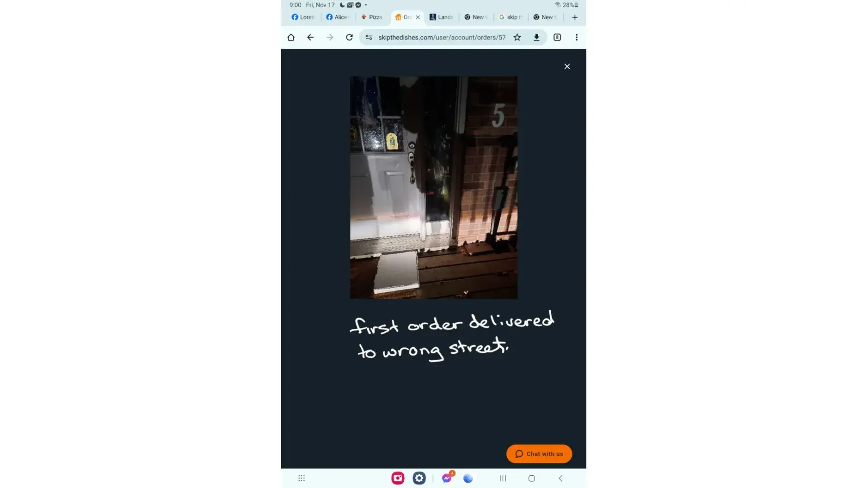868x488 pixels.
Task: Go forward using the toolbar arrow
Action: tap(330, 38)
